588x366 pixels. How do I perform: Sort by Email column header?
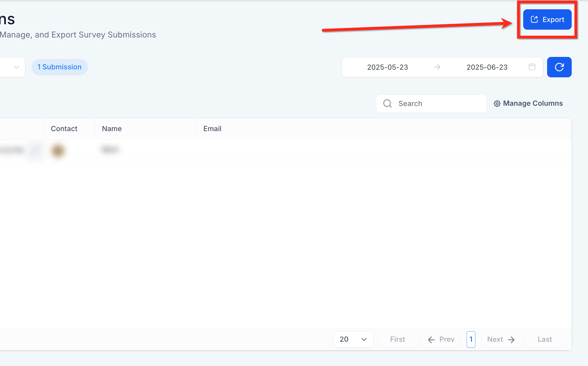tap(212, 129)
